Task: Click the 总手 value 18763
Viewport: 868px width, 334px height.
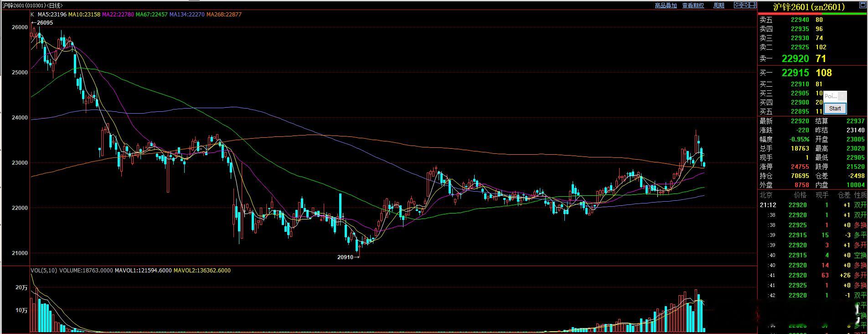Action: click(x=800, y=148)
